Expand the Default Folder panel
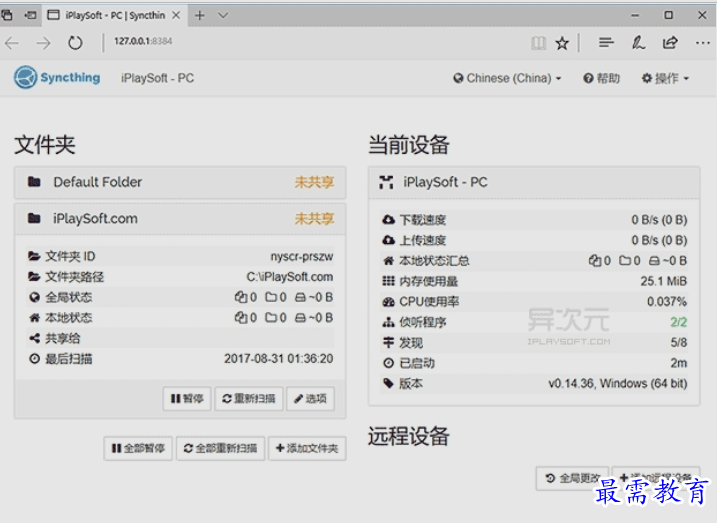 coord(180,182)
